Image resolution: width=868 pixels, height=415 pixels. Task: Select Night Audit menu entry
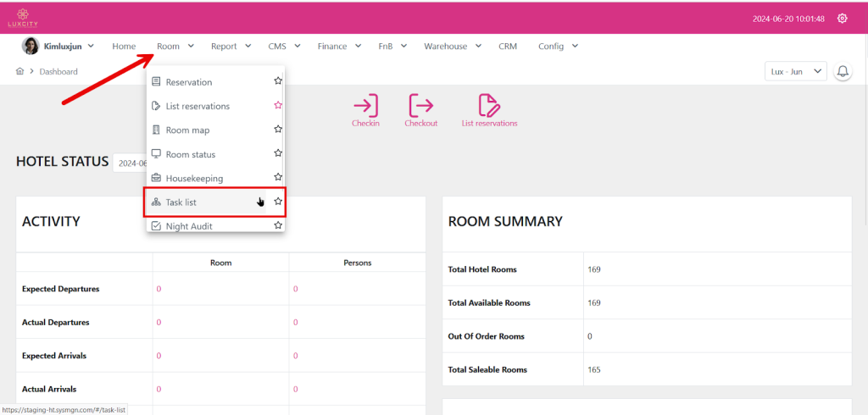pos(189,226)
